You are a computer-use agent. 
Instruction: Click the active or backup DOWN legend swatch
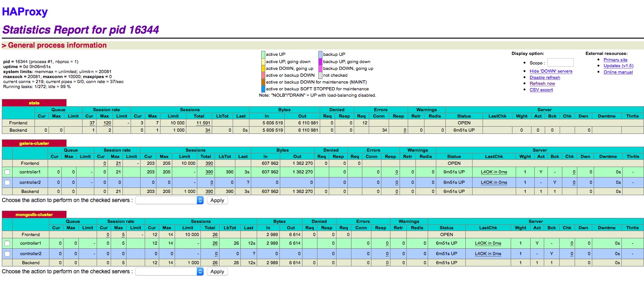[263, 75]
